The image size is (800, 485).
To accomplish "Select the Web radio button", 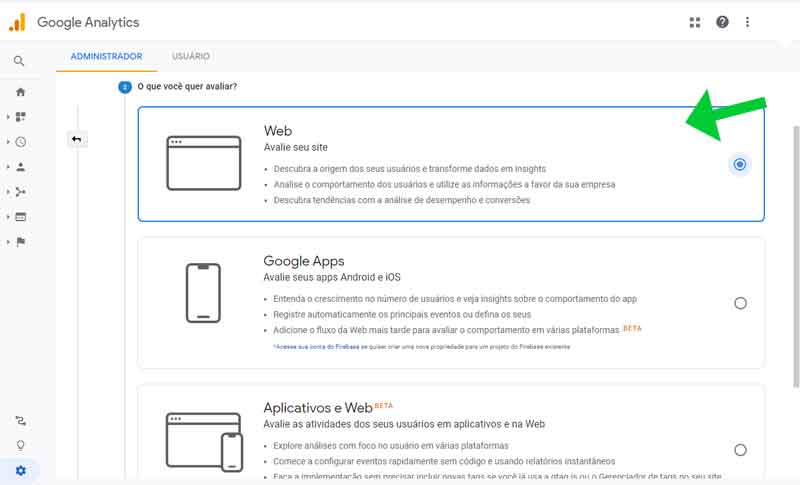I will (x=740, y=164).
